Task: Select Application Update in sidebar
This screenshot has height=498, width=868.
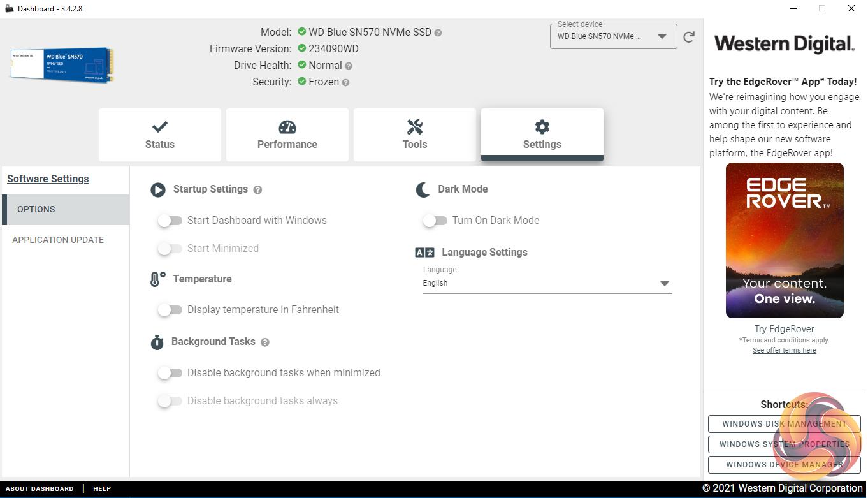Action: tap(58, 240)
